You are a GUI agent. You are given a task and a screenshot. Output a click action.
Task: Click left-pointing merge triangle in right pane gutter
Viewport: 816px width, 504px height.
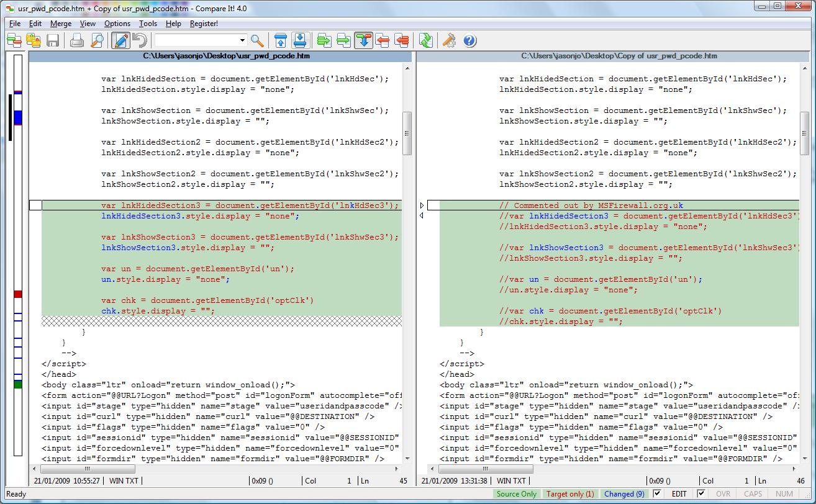pos(422,215)
